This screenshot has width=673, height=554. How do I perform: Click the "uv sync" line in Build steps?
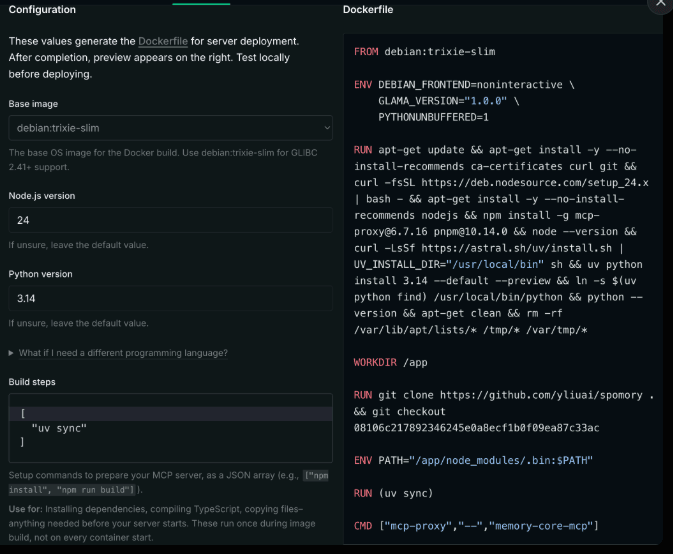click(59, 428)
